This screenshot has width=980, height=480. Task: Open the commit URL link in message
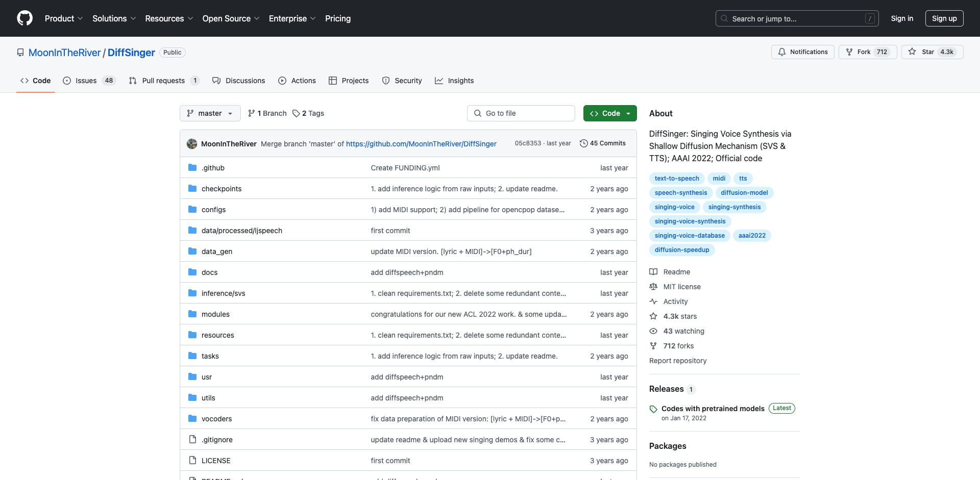click(x=421, y=144)
